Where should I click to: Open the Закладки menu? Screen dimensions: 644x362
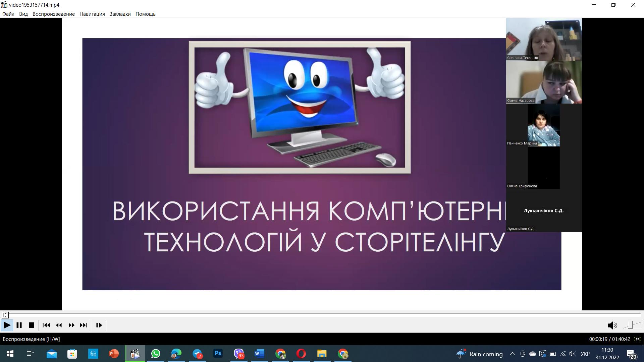click(x=120, y=14)
